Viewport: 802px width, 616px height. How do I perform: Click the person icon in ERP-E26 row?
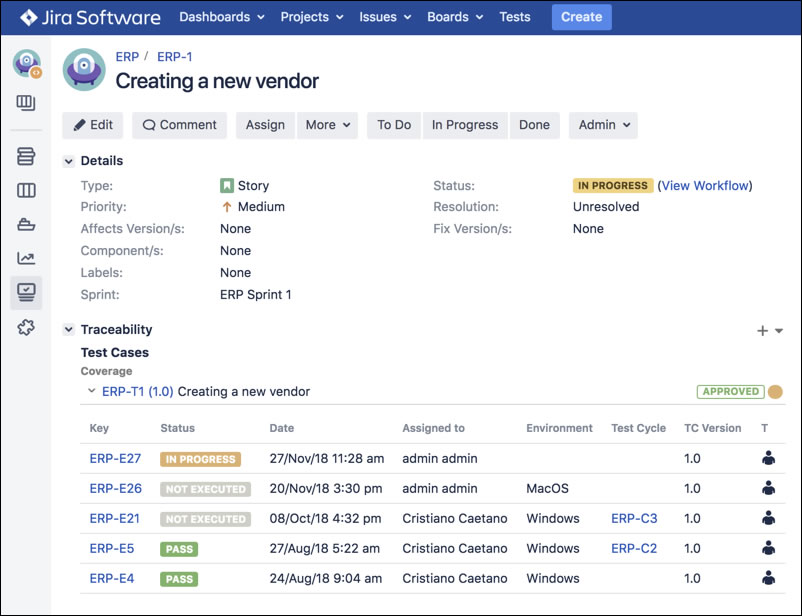(768, 488)
